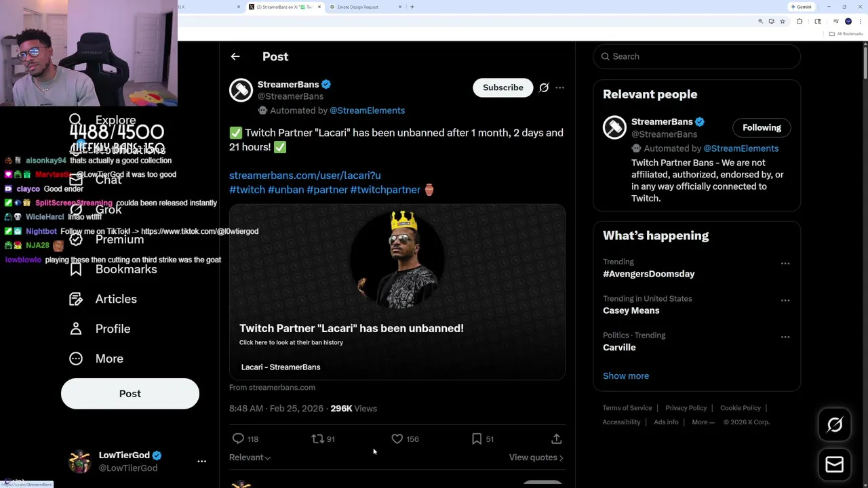Bookmark the post with the bookmark icon
Screen dimensions: 868x488
(x=477, y=439)
